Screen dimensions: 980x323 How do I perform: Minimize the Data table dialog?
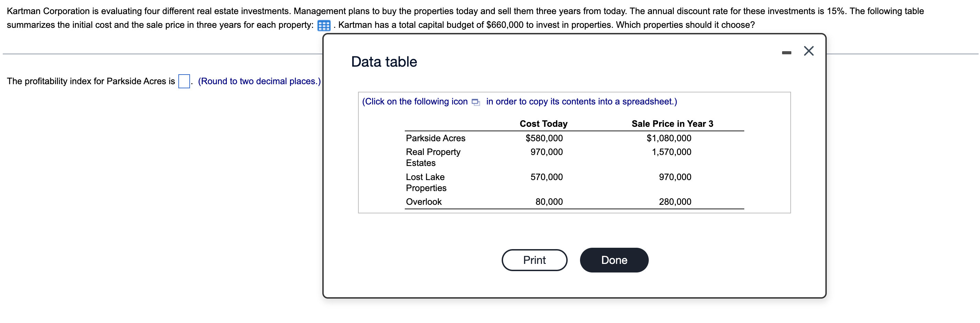786,53
